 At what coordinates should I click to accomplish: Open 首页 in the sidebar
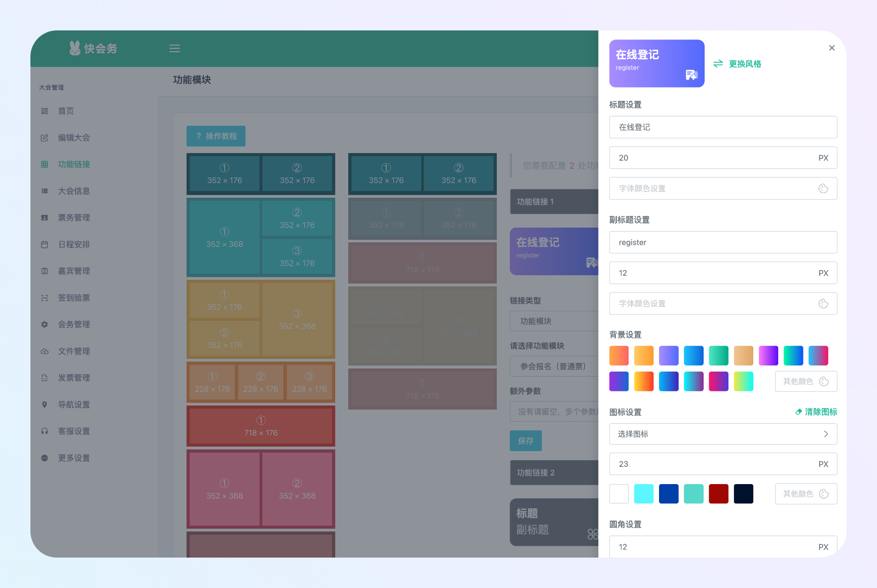pos(66,111)
